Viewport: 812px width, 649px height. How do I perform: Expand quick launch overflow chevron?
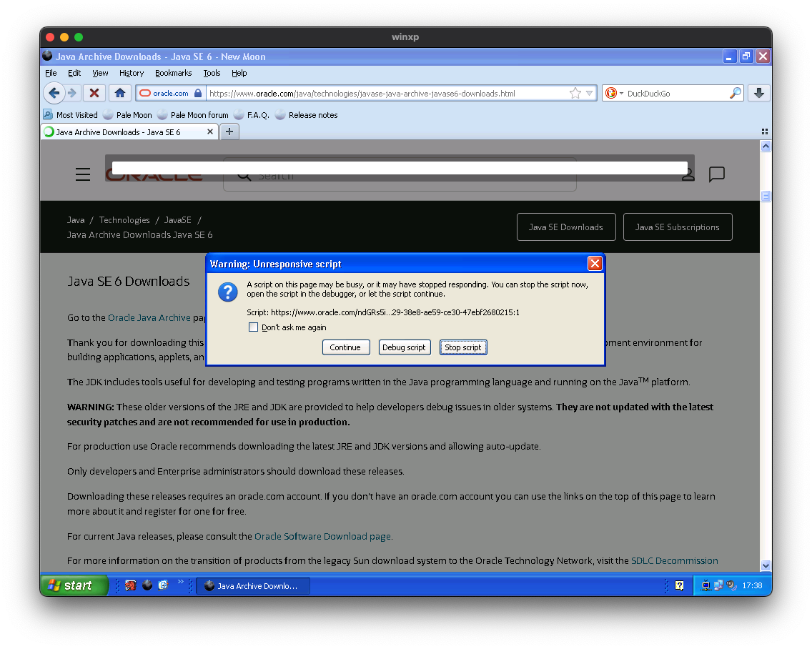click(x=181, y=582)
